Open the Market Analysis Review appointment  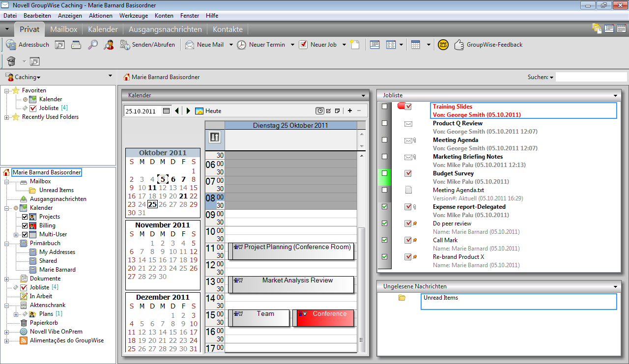pos(291,284)
